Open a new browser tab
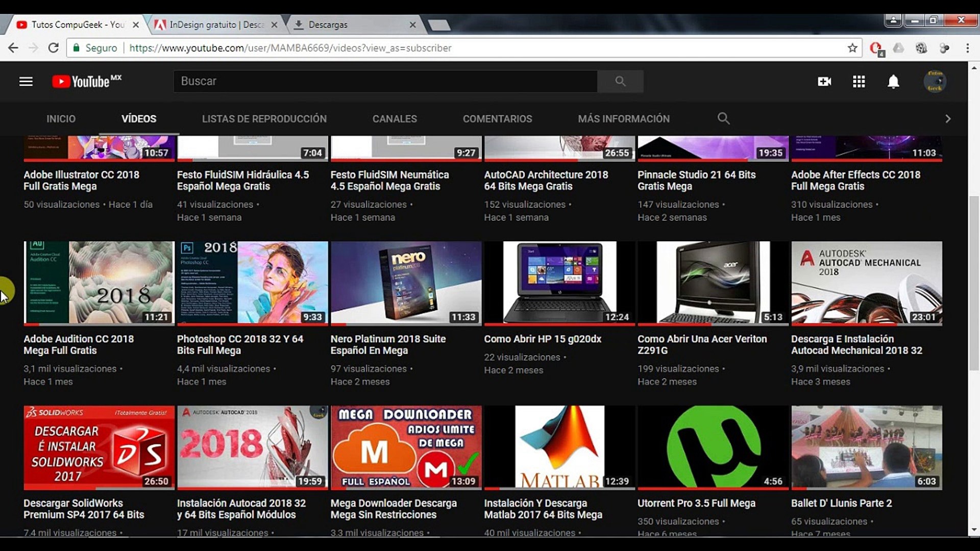 [x=438, y=24]
